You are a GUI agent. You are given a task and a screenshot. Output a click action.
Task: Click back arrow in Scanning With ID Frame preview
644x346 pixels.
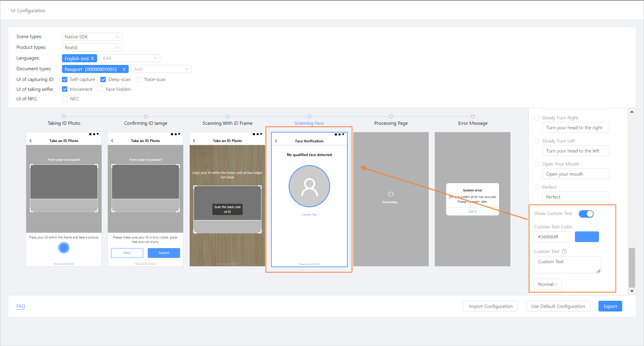coord(194,141)
